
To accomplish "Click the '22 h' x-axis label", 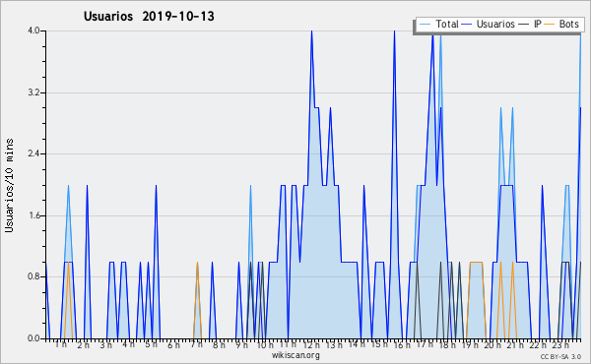I will pyautogui.click(x=538, y=344).
